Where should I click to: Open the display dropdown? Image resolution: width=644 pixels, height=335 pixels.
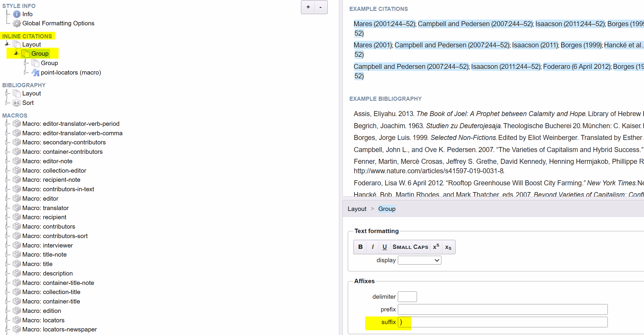[x=419, y=260]
